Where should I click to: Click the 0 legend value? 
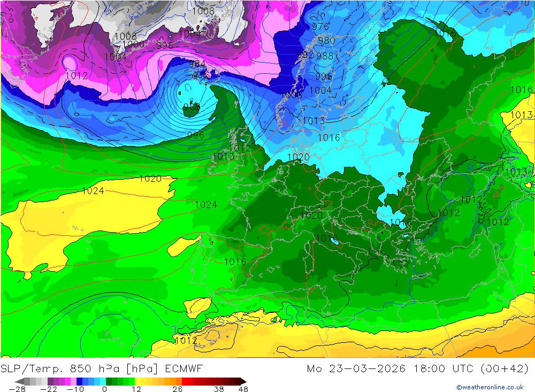click(104, 389)
